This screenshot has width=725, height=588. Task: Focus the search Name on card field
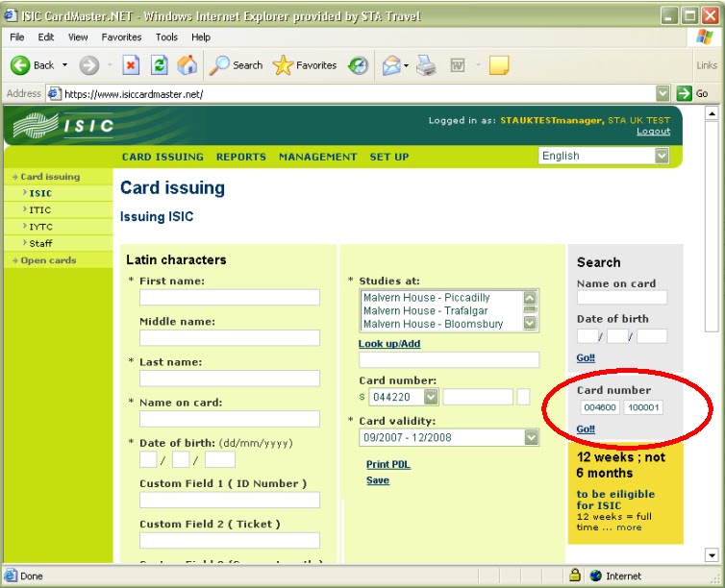[x=622, y=298]
